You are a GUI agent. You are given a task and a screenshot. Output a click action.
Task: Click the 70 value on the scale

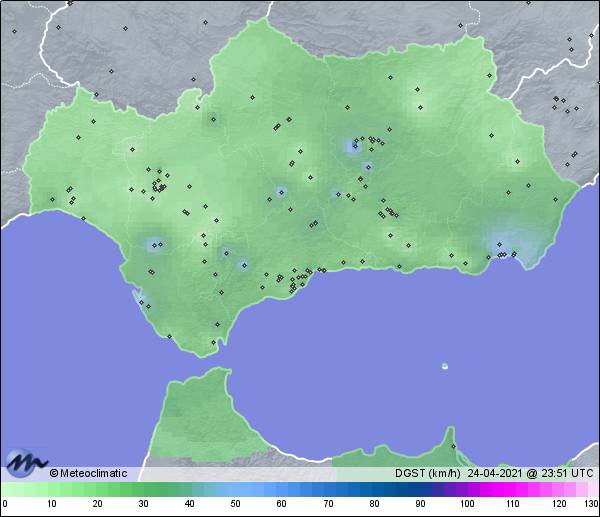point(328,504)
